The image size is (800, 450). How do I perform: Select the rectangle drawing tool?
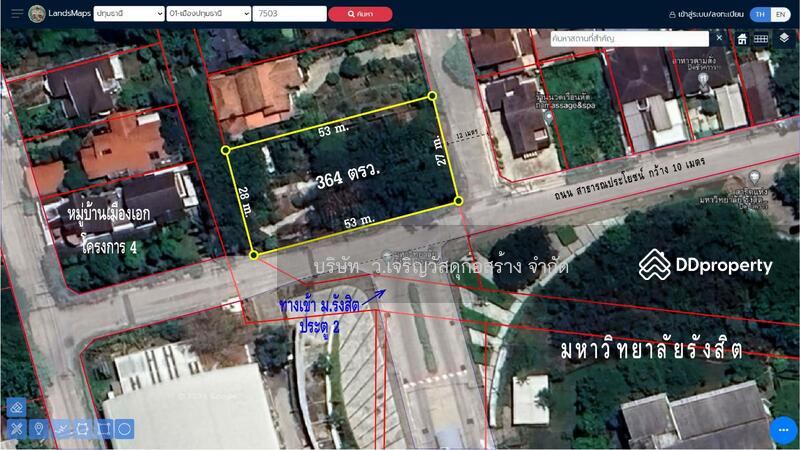coord(104,429)
